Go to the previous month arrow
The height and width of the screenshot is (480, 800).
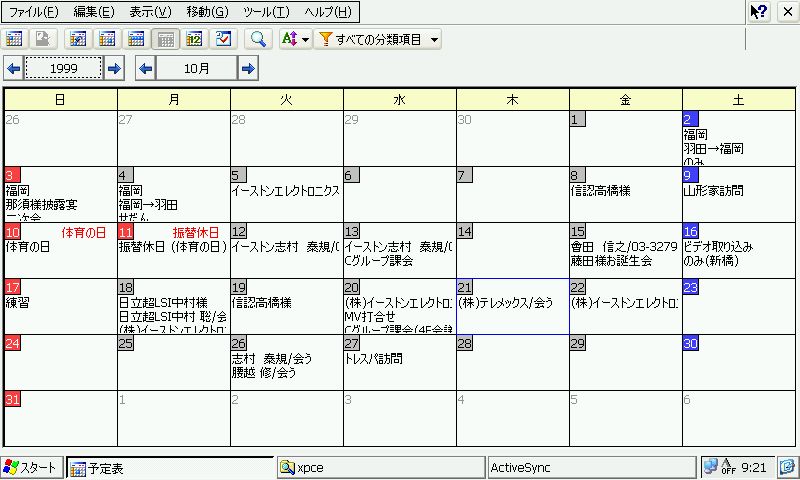click(x=145, y=68)
